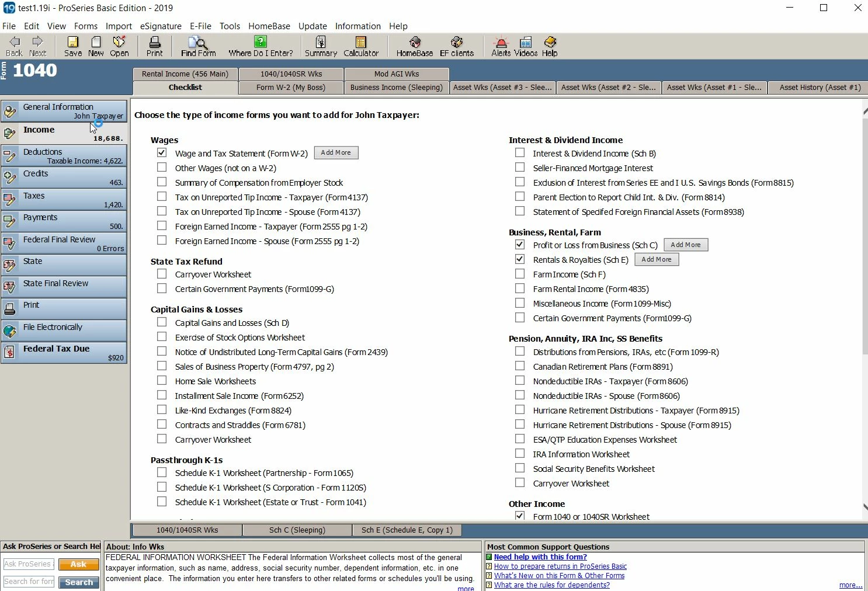Open the Calculator tool

pyautogui.click(x=360, y=46)
